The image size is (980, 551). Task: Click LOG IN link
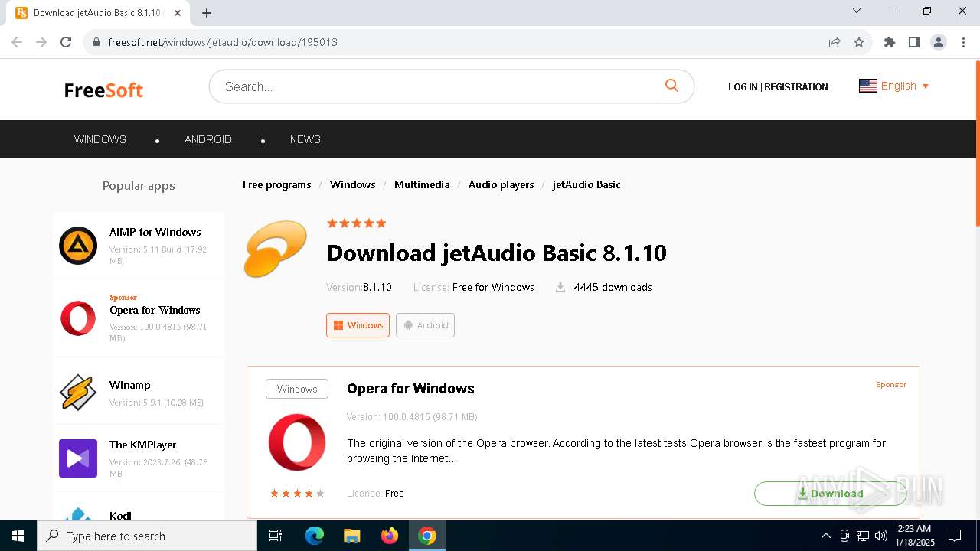[x=743, y=87]
